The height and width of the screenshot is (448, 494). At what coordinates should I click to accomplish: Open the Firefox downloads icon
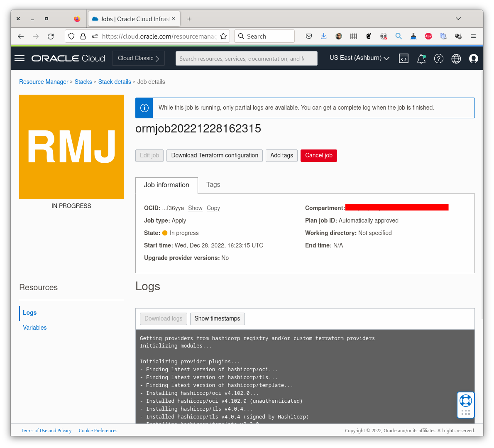(323, 36)
